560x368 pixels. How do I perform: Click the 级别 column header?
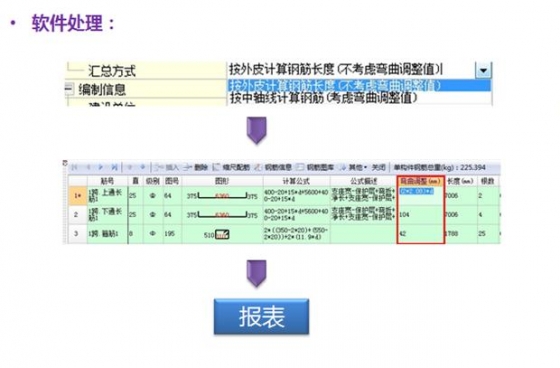(152, 181)
